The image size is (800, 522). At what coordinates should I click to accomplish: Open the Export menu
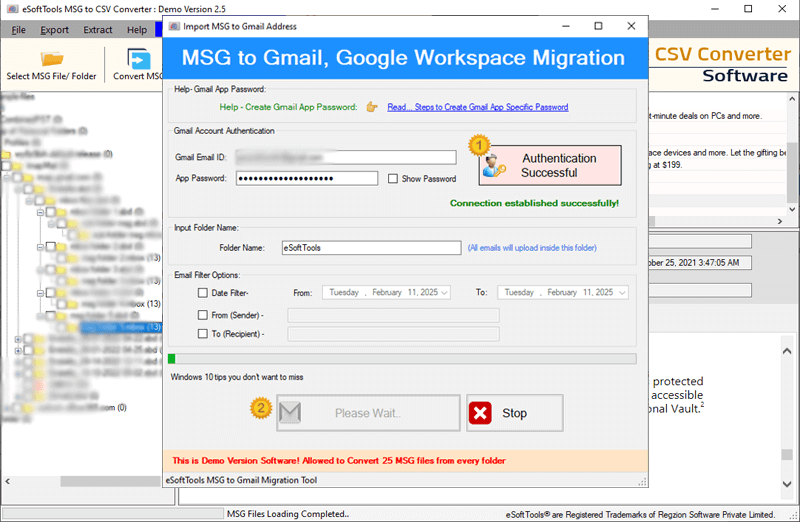click(54, 30)
